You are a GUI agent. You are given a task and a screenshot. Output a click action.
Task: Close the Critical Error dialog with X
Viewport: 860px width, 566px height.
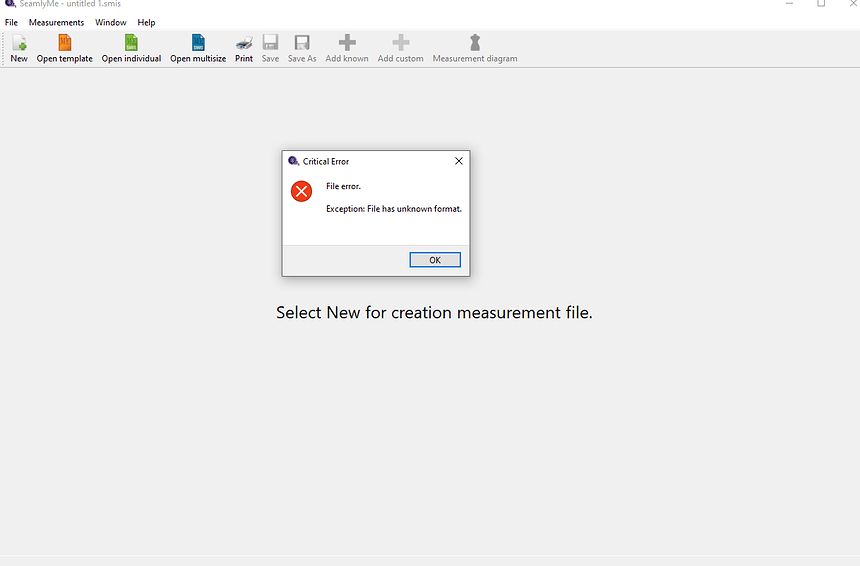point(459,161)
